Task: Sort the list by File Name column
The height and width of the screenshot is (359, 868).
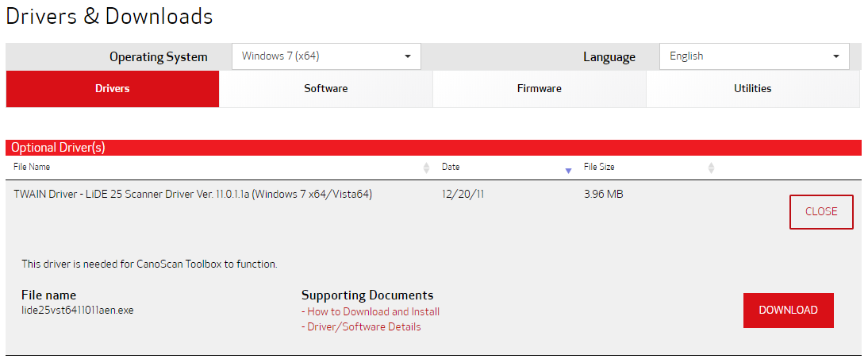Action: pyautogui.click(x=426, y=168)
